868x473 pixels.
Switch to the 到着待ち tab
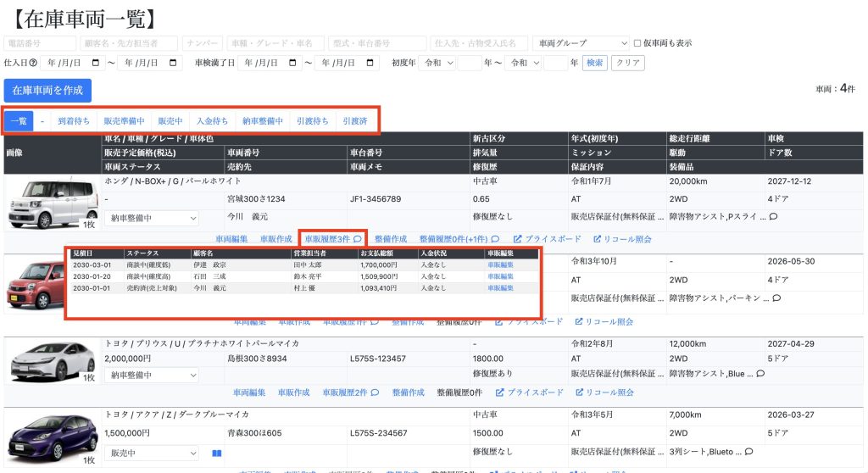(74, 121)
